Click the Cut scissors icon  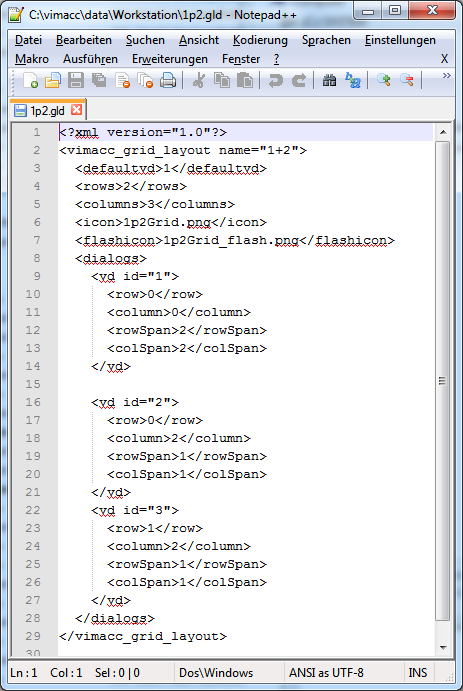[x=199, y=81]
